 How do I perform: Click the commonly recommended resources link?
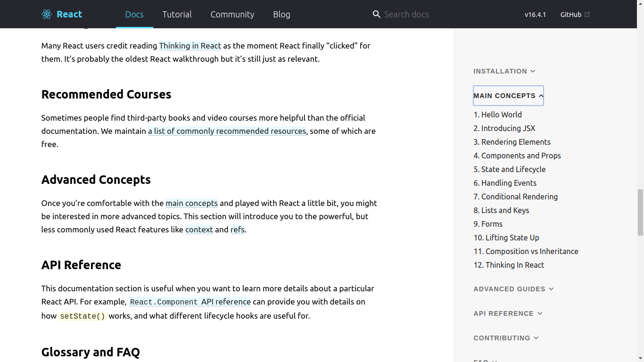227,131
